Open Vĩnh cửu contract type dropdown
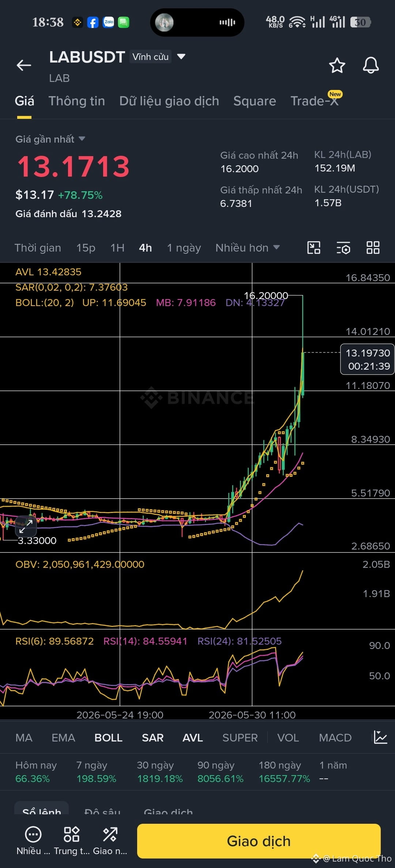395x868 pixels. click(x=158, y=57)
